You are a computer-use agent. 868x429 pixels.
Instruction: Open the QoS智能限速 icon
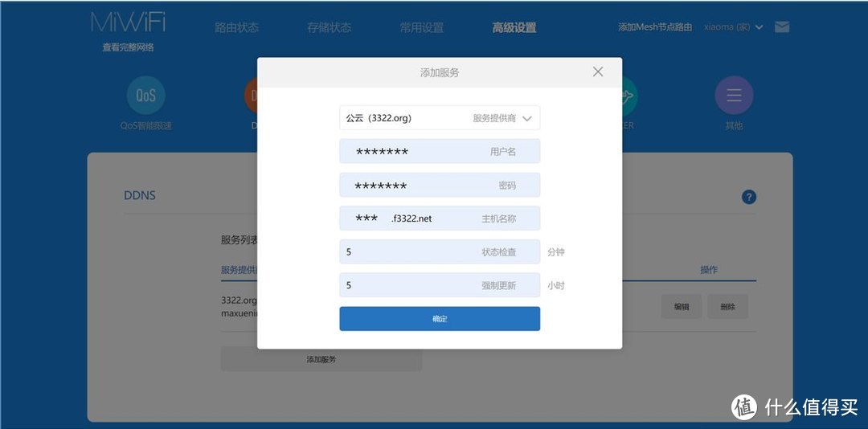(x=145, y=96)
